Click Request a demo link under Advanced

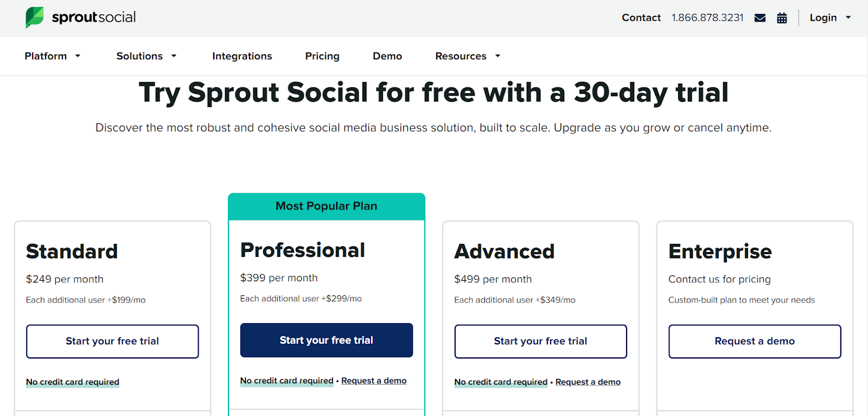pyautogui.click(x=588, y=382)
